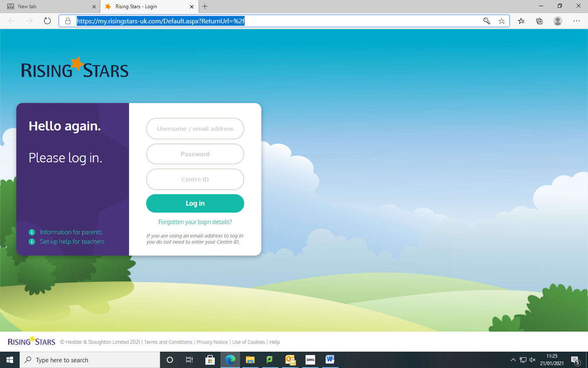588x368 pixels.
Task: Open Microsoft Word from taskbar
Action: [330, 360]
